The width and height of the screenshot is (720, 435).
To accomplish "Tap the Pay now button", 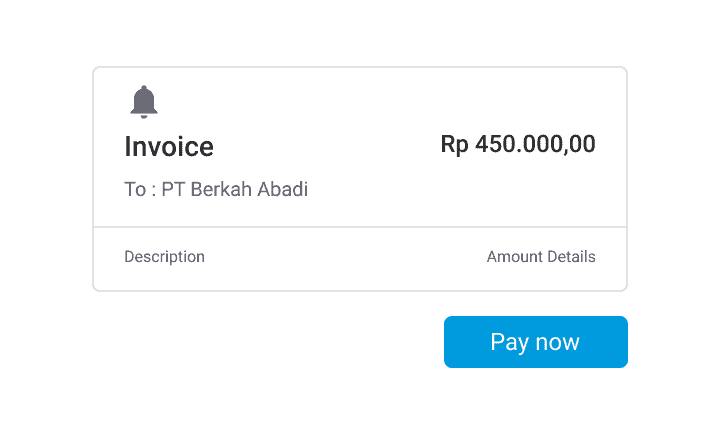I will [x=535, y=342].
